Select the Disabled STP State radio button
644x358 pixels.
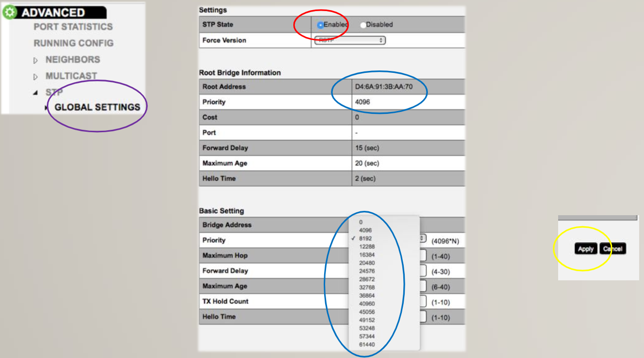click(x=363, y=25)
